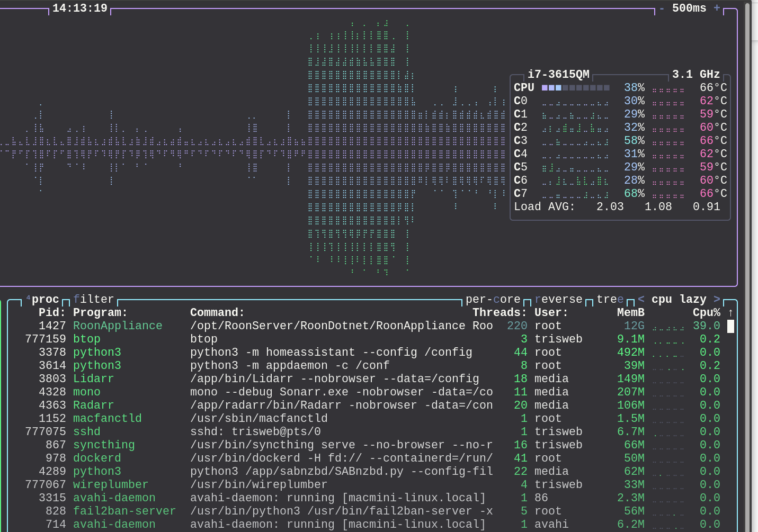Click the process list scrollbar handle
The width and height of the screenshot is (758, 532).
pyautogui.click(x=730, y=326)
